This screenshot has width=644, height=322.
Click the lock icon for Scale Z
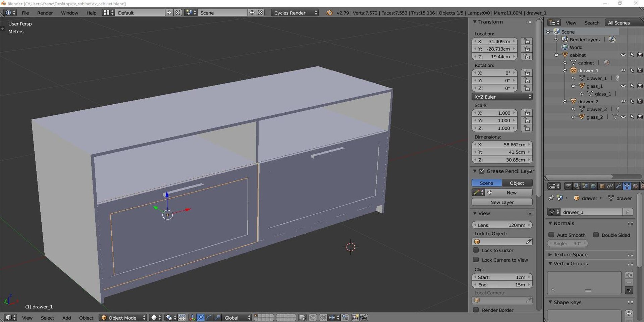point(527,128)
